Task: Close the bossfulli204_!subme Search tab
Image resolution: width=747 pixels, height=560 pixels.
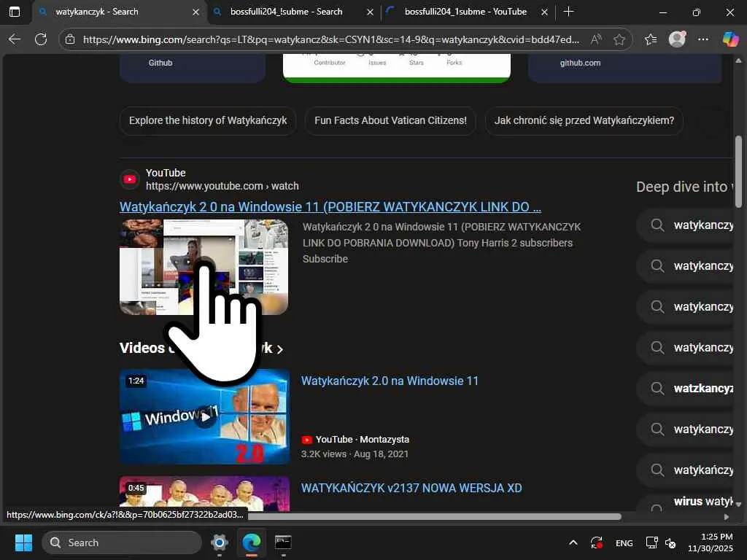Action: (370, 12)
